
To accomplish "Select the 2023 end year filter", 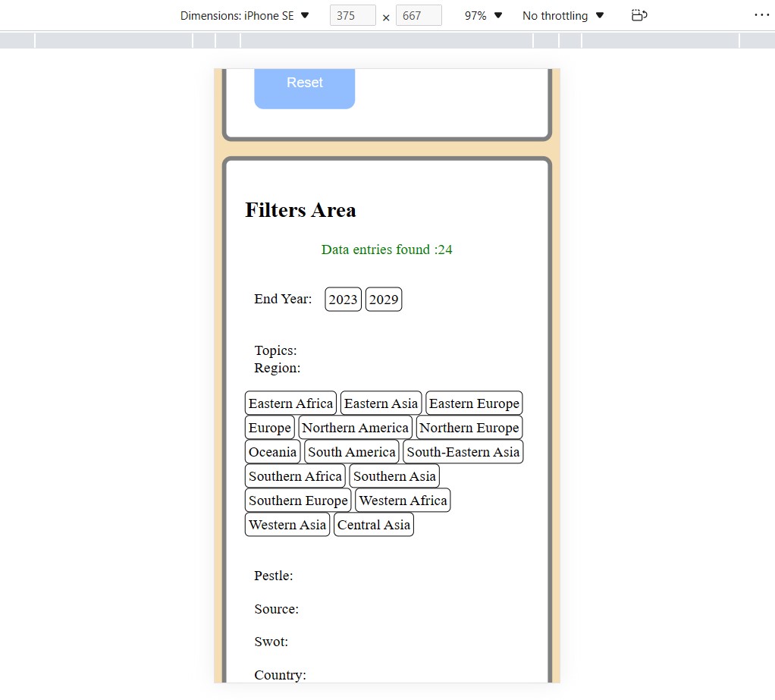I will 343,299.
